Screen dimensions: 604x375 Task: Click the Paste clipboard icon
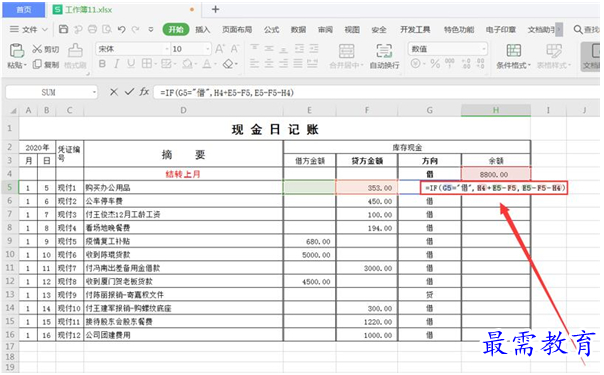pyautogui.click(x=17, y=50)
